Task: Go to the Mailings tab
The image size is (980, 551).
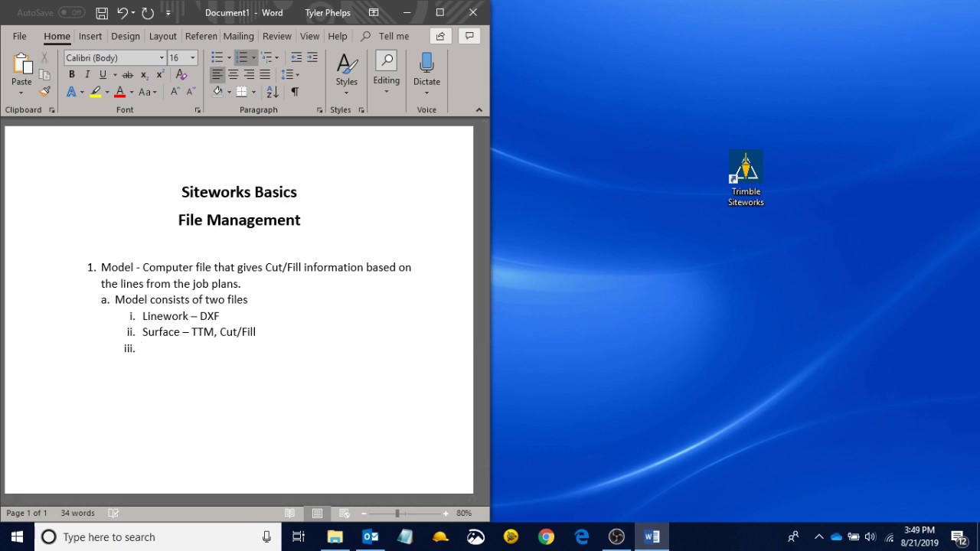Action: click(x=238, y=36)
